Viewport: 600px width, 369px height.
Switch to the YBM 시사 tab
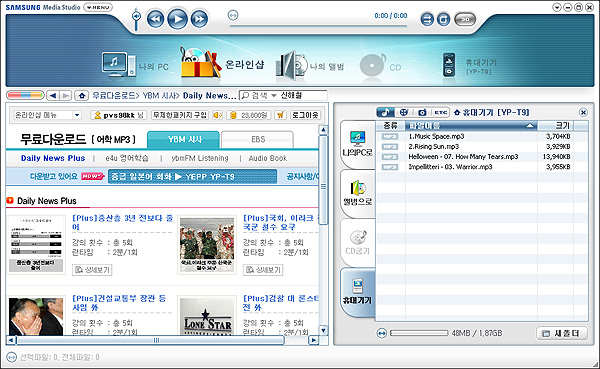[183, 140]
